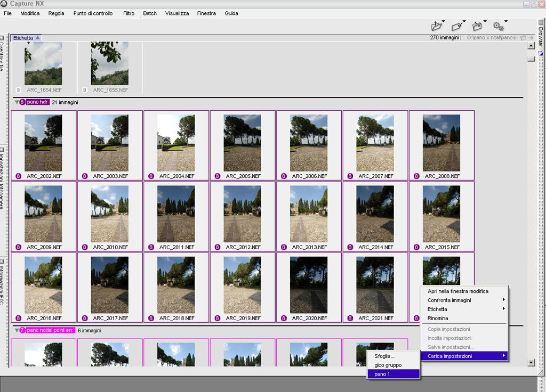The height and width of the screenshot is (392, 546).
Task: Open the Filtro menu
Action: [x=129, y=13]
